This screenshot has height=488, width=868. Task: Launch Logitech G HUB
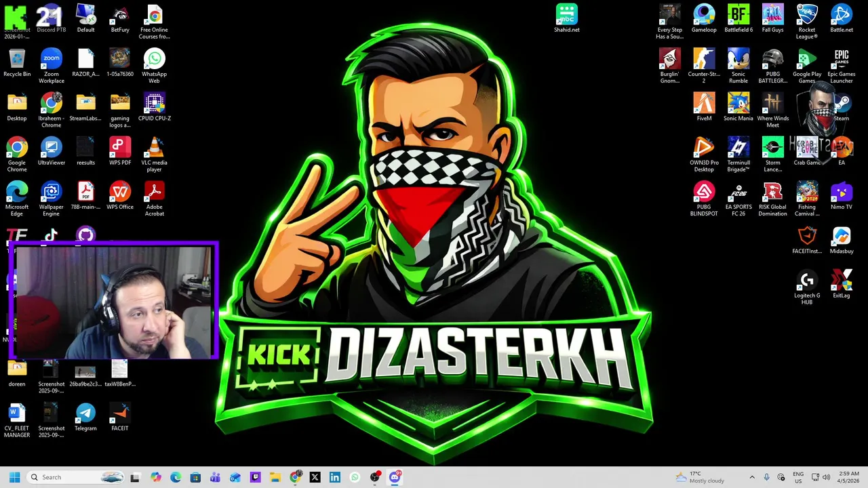[x=807, y=287]
